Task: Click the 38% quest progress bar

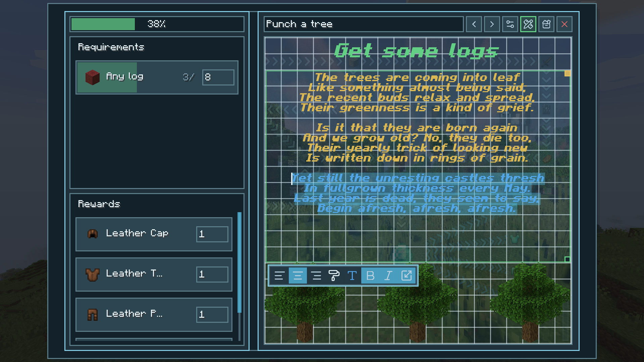Action: [157, 24]
